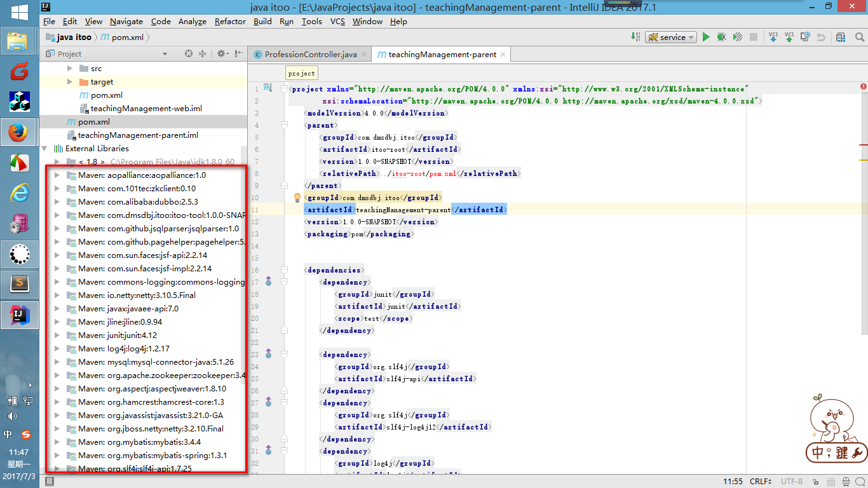This screenshot has width=868, height=488.
Task: Switch to ProfessionController.java tab
Action: pos(310,54)
